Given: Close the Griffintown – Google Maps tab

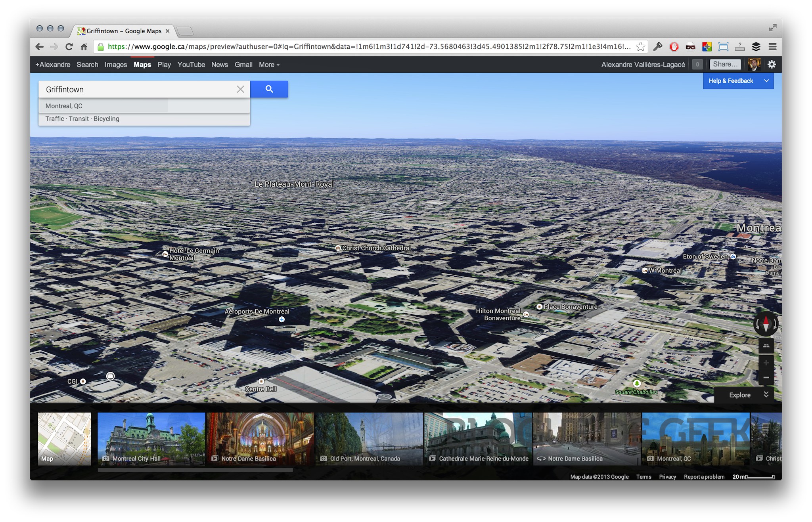Looking at the screenshot, I should 167,31.
